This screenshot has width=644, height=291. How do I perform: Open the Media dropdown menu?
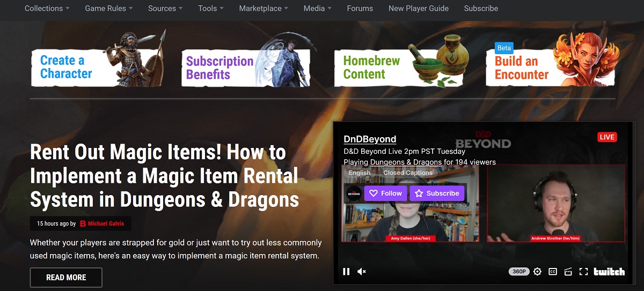click(318, 8)
